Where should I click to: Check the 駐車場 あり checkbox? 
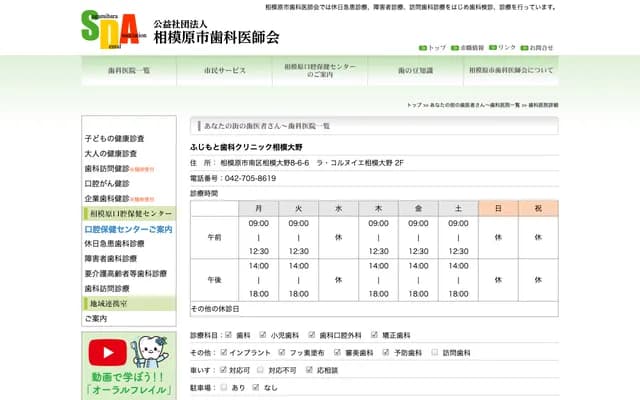point(223,387)
